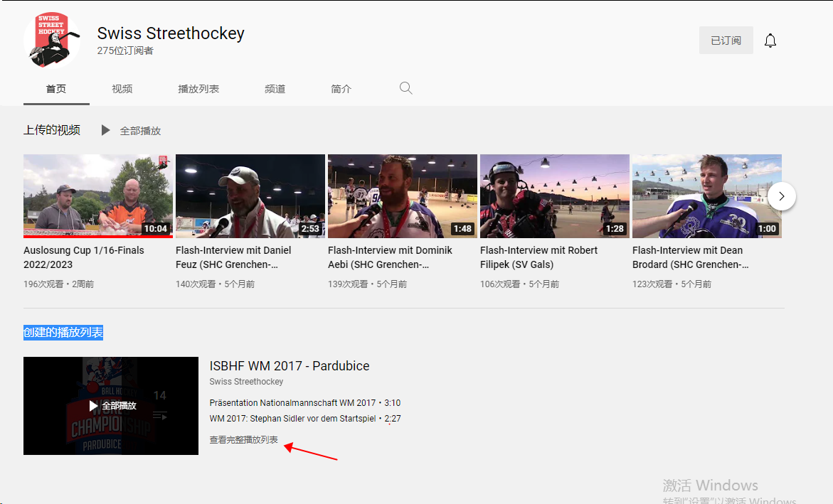
Task: Click the Swiss Streethockey channel name header
Action: 171,33
